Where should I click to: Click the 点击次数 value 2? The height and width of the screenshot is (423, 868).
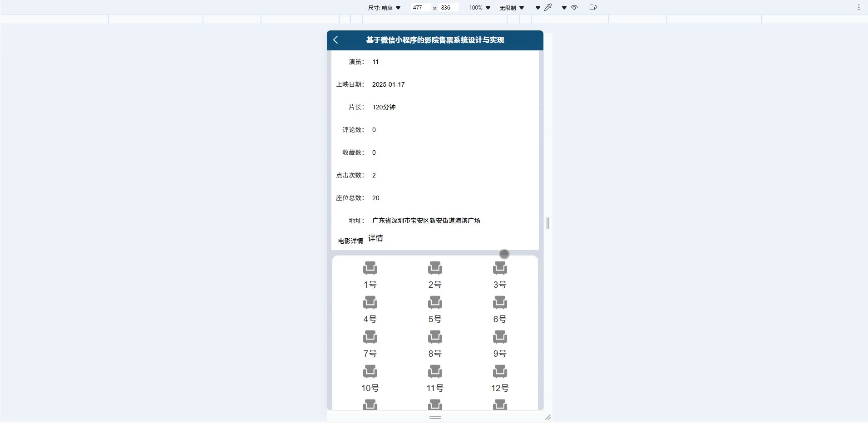[374, 175]
